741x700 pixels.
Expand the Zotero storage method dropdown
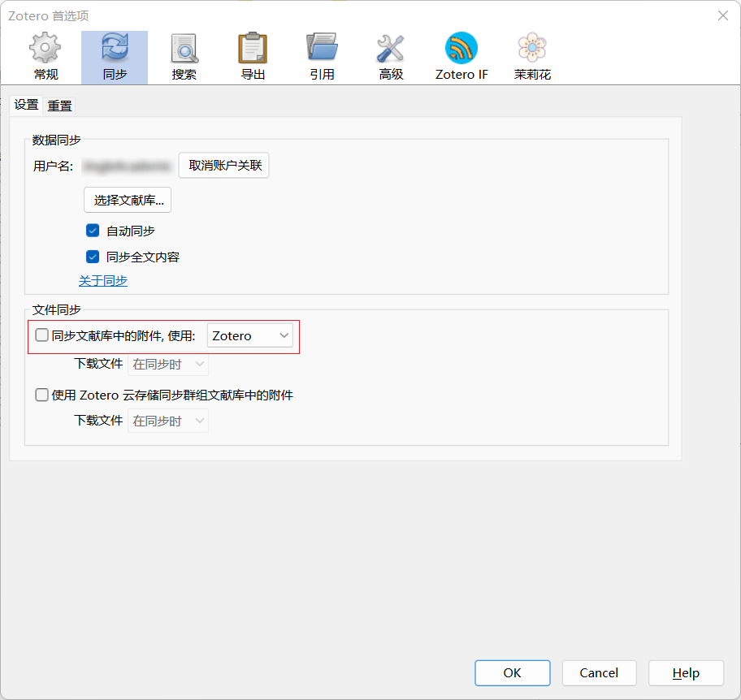[x=250, y=336]
